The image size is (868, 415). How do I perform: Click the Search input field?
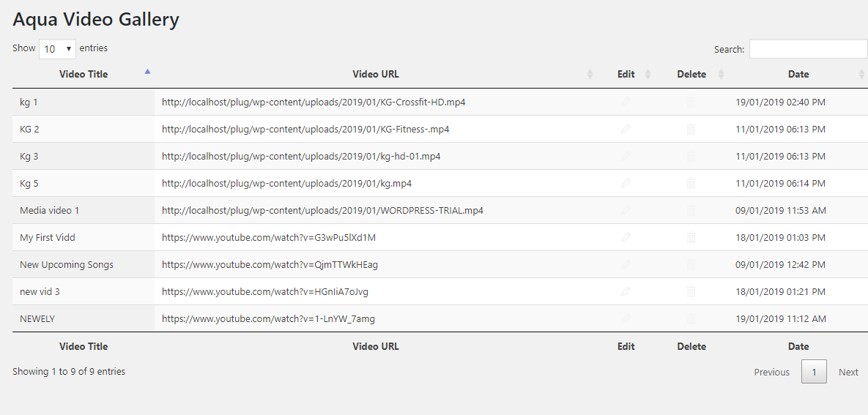click(x=808, y=49)
